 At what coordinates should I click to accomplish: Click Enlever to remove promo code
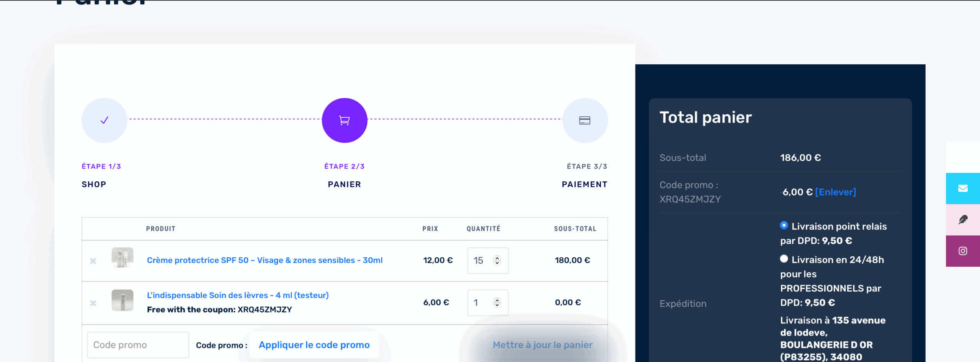coord(835,192)
